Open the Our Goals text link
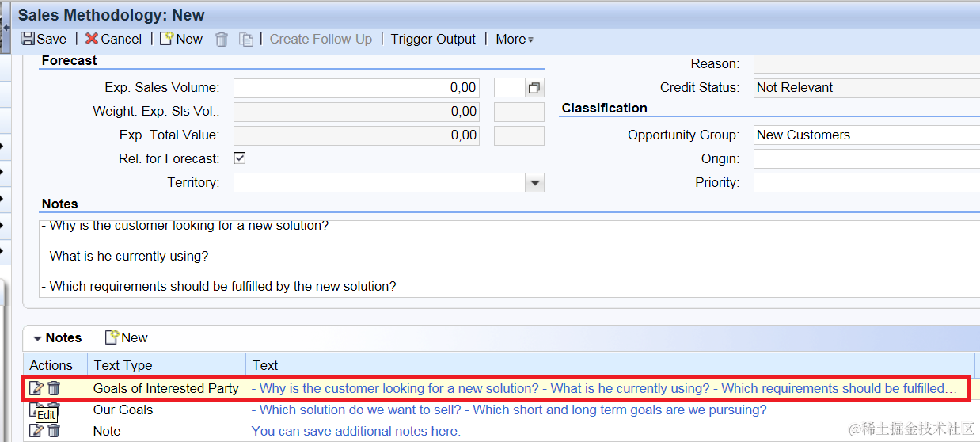 (509, 410)
